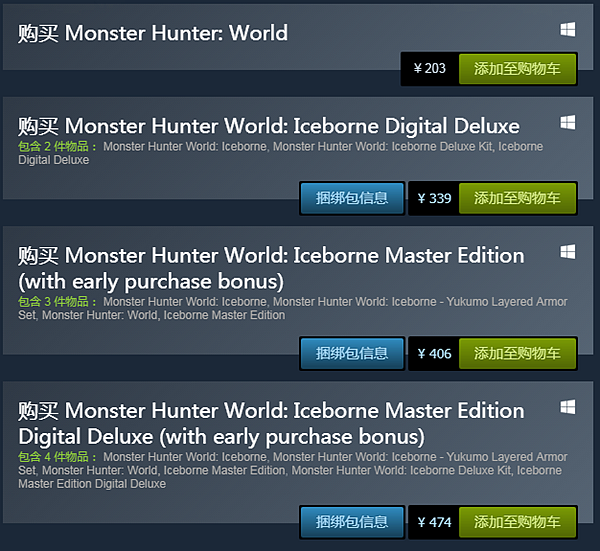Click Windows icon beside Monster Hunter: World
The height and width of the screenshot is (551, 600).
tap(567, 29)
